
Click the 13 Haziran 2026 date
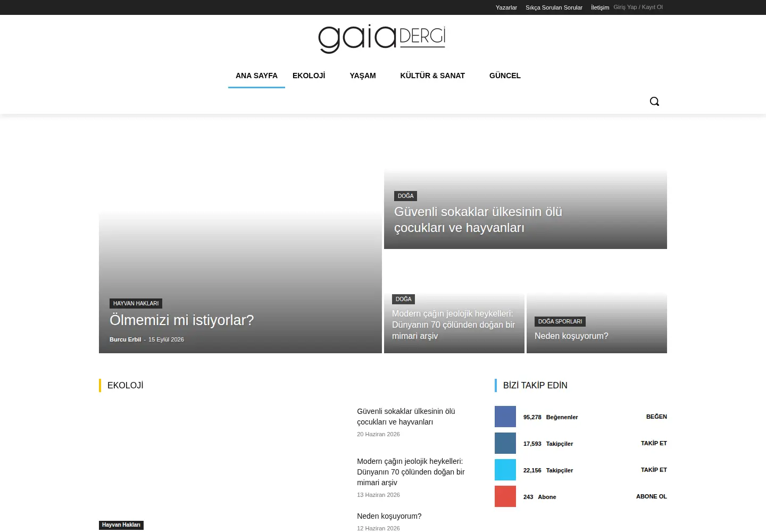[378, 495]
